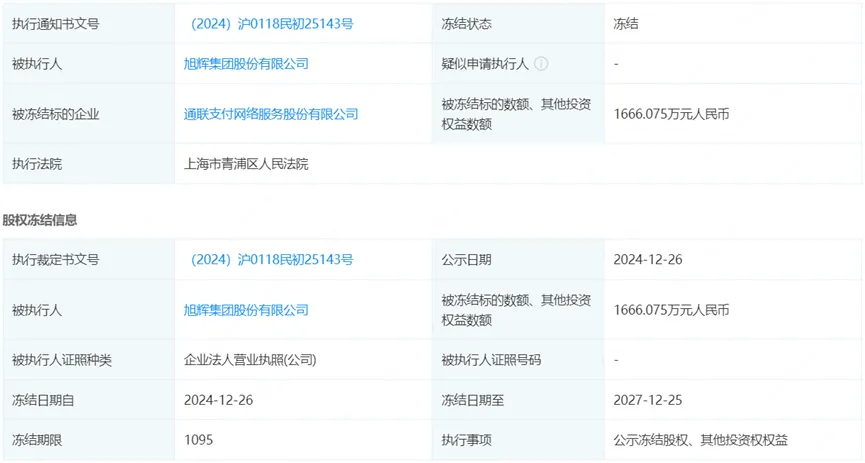Click 冻结日期至 value 2027-12-25
865x463 pixels.
coord(648,400)
